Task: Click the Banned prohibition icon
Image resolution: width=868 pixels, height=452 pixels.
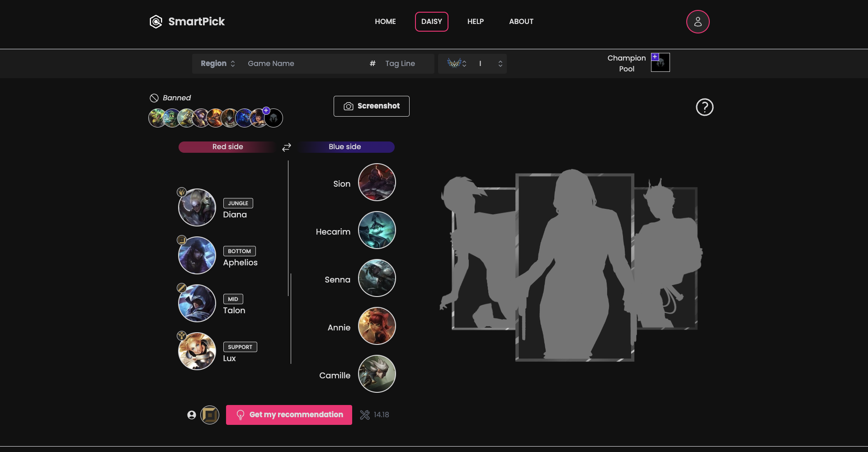Action: (154, 98)
